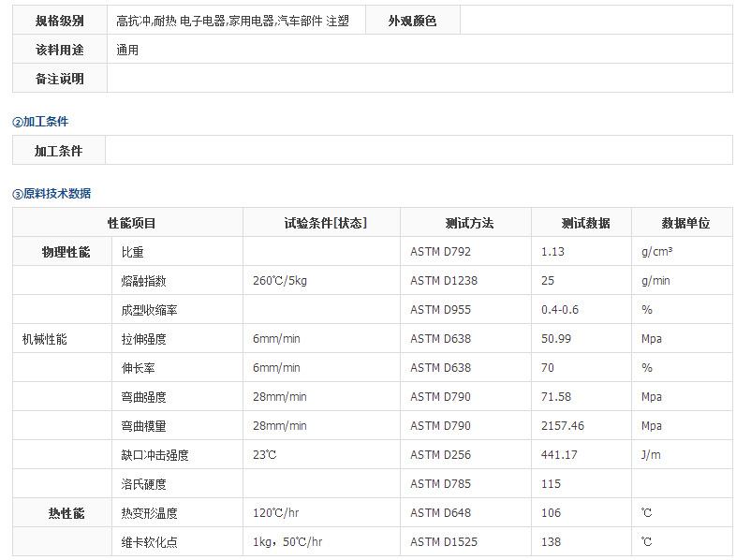Click the 加工条件 table label cell
This screenshot has width=736, height=560.
[59, 151]
